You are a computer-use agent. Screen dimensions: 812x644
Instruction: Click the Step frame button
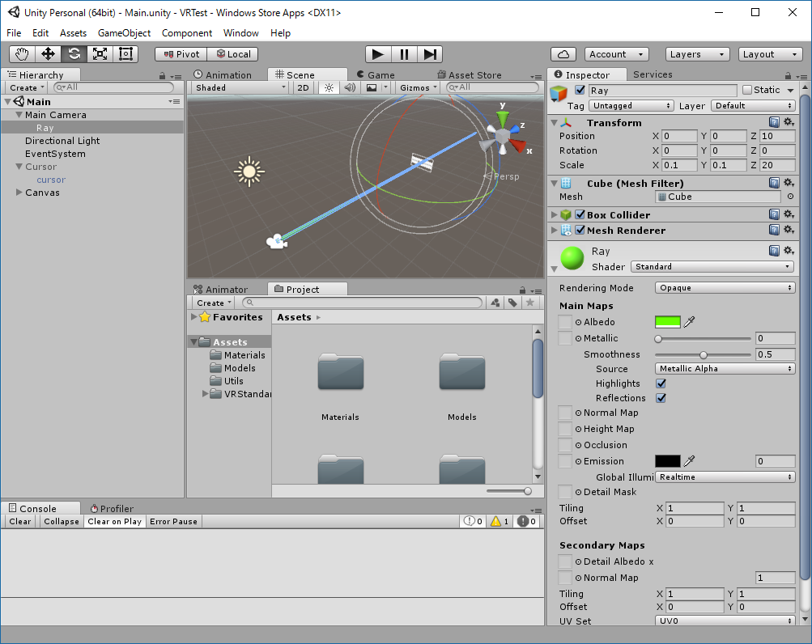tap(430, 54)
